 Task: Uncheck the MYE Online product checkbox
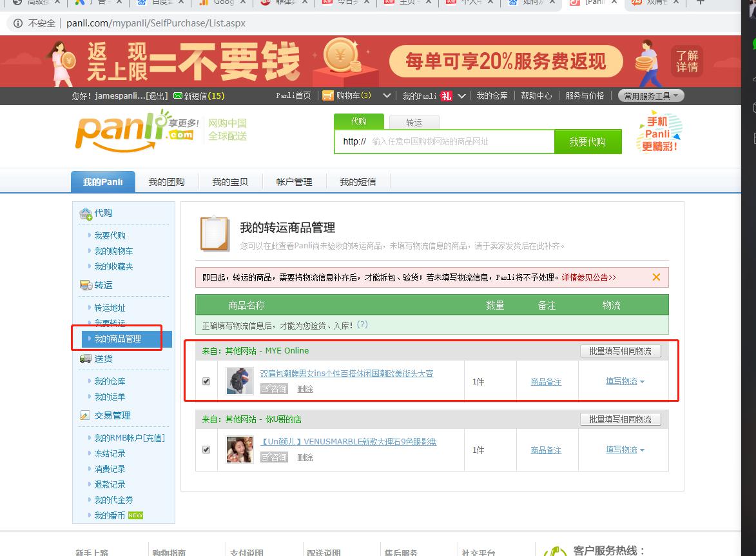[x=206, y=381]
